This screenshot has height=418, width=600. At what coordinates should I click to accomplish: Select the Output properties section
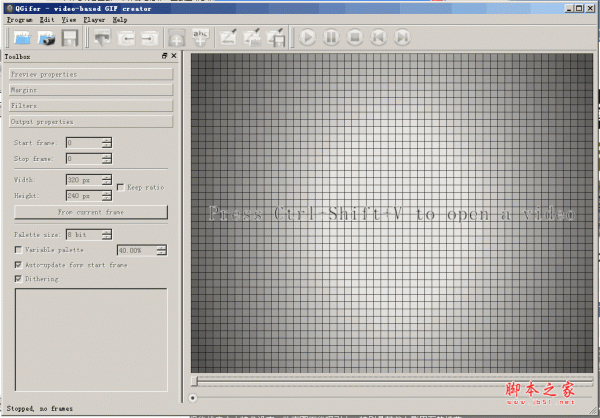point(91,122)
